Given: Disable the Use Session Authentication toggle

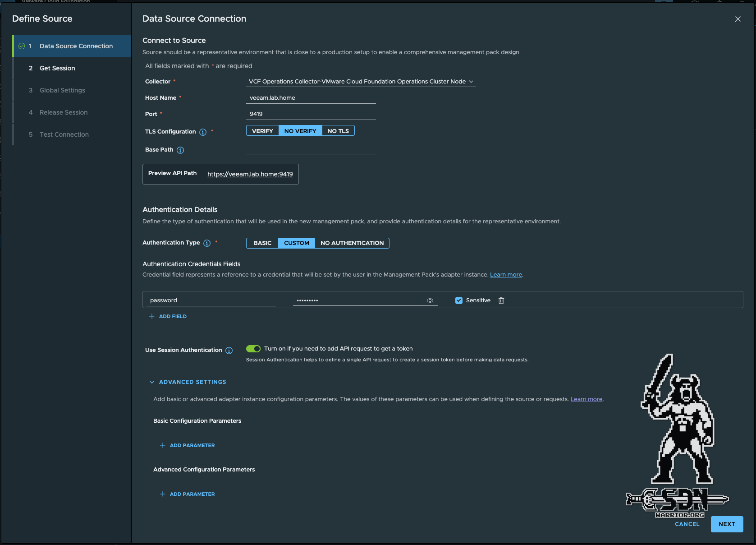Looking at the screenshot, I should click(253, 349).
